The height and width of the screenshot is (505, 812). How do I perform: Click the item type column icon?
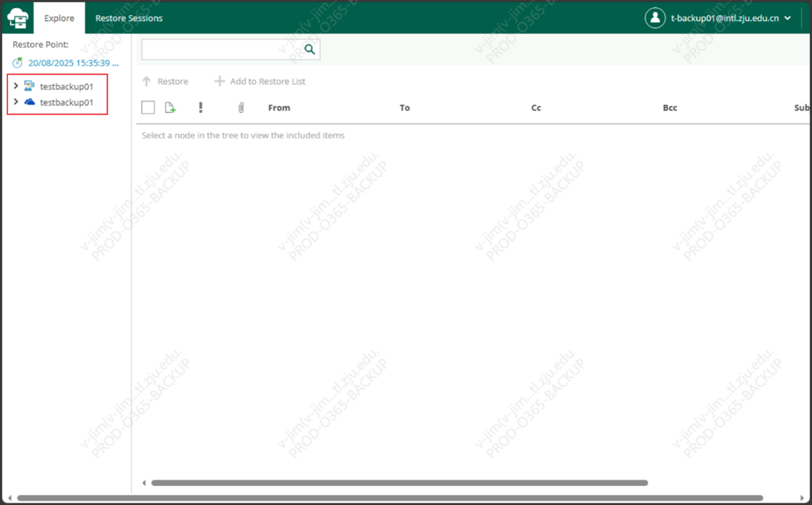(170, 108)
